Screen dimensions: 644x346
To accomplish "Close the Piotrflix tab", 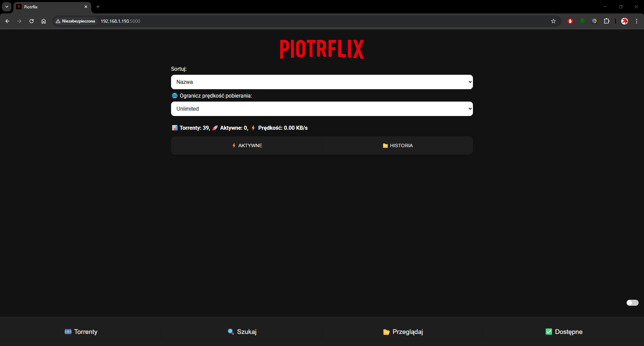I will (x=86, y=7).
